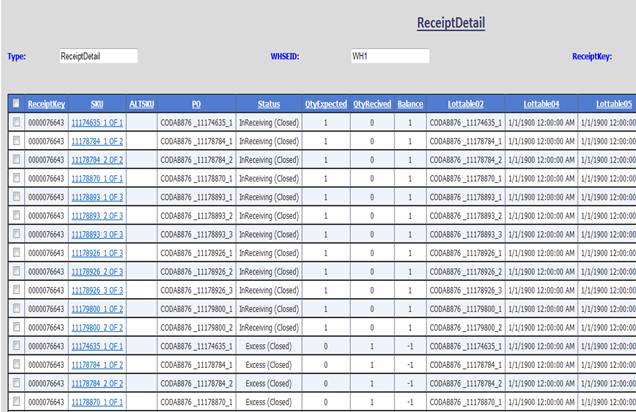Open the ReceiptDetail page title link
Image resolution: width=636 pixels, height=412 pixels.
point(451,23)
